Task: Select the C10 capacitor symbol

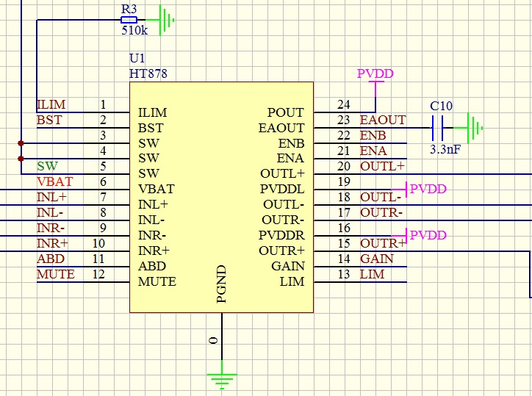Action: point(441,129)
